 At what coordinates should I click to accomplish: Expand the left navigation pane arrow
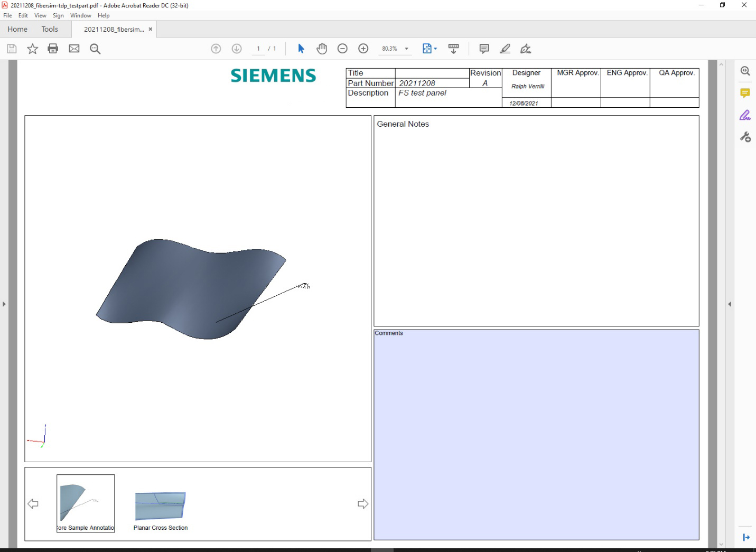pyautogui.click(x=4, y=304)
